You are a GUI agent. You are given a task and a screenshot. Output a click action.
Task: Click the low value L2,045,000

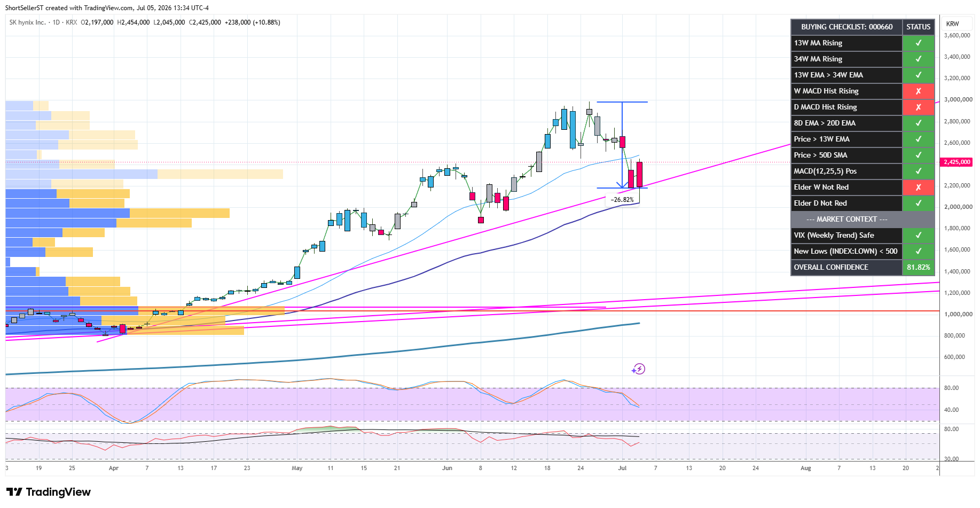point(169,22)
